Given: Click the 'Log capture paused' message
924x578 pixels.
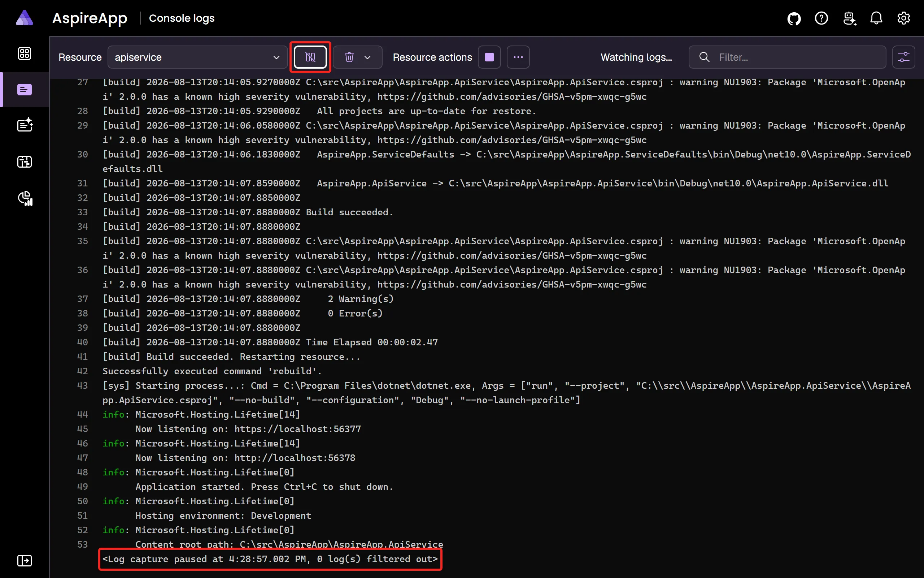Looking at the screenshot, I should (270, 559).
